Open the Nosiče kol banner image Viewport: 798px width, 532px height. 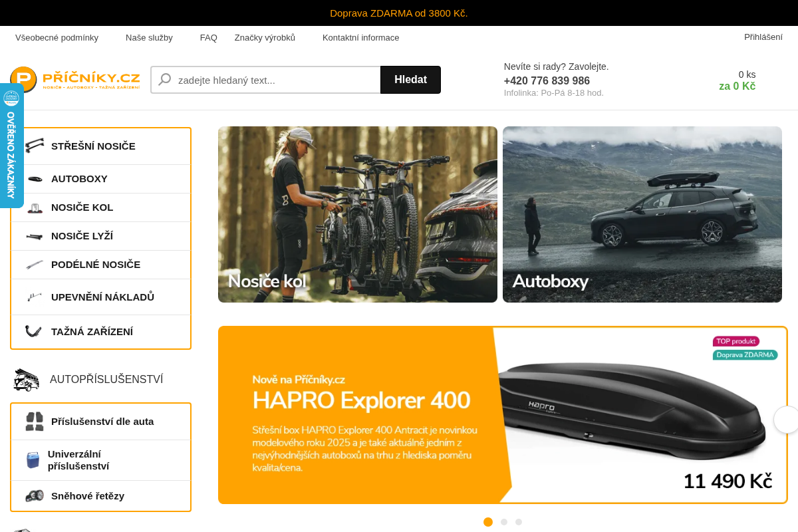coord(358,214)
